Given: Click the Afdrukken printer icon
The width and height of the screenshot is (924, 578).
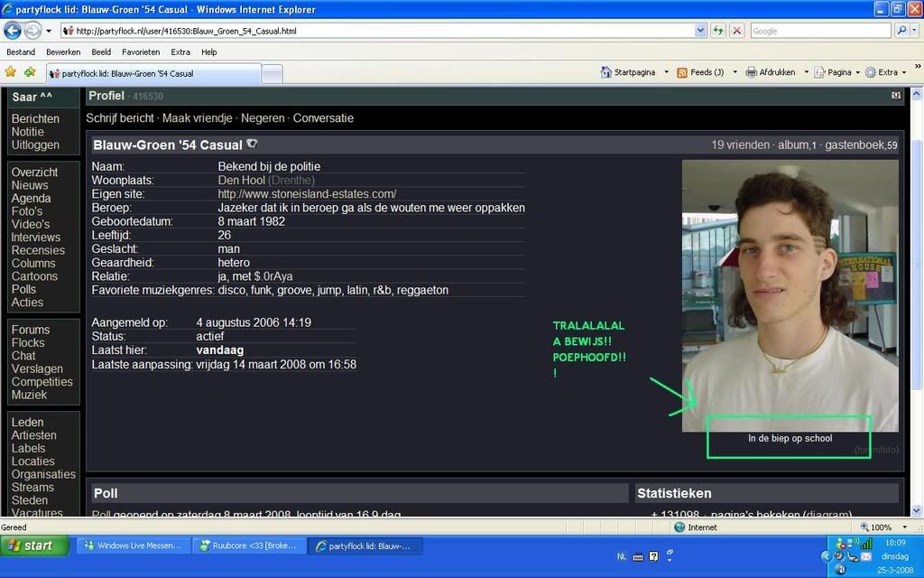Looking at the screenshot, I should [751, 72].
